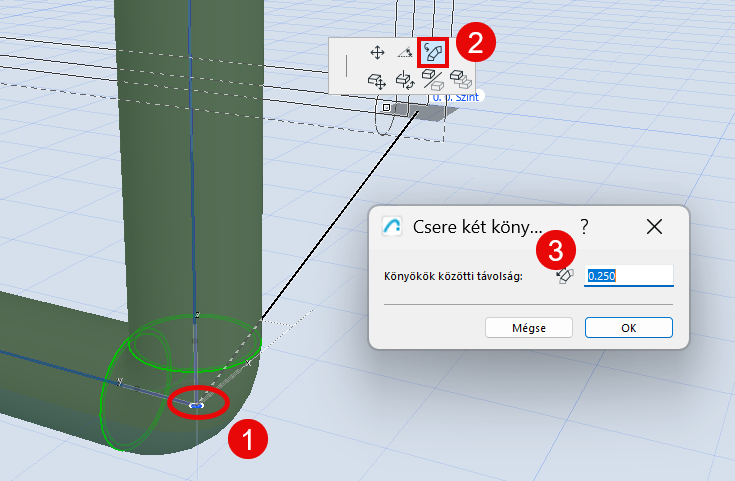Click the help question mark in dialog

click(x=584, y=227)
